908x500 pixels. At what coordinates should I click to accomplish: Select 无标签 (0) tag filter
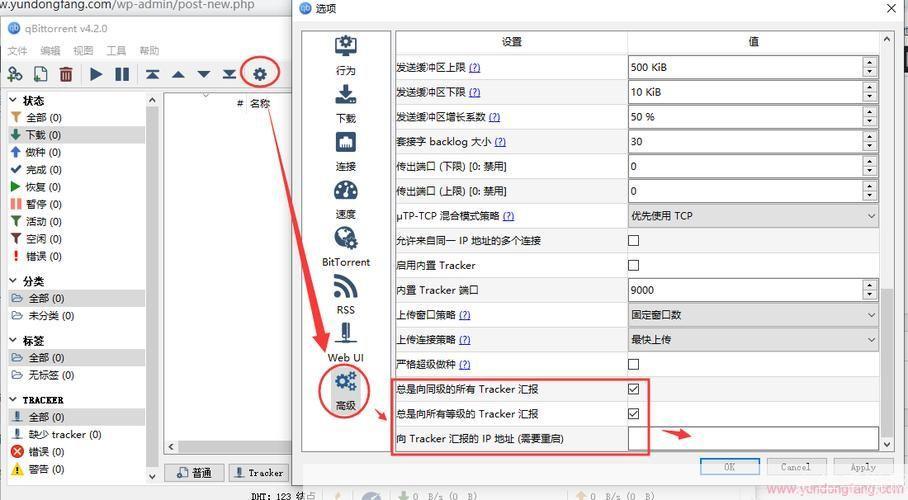click(77, 375)
